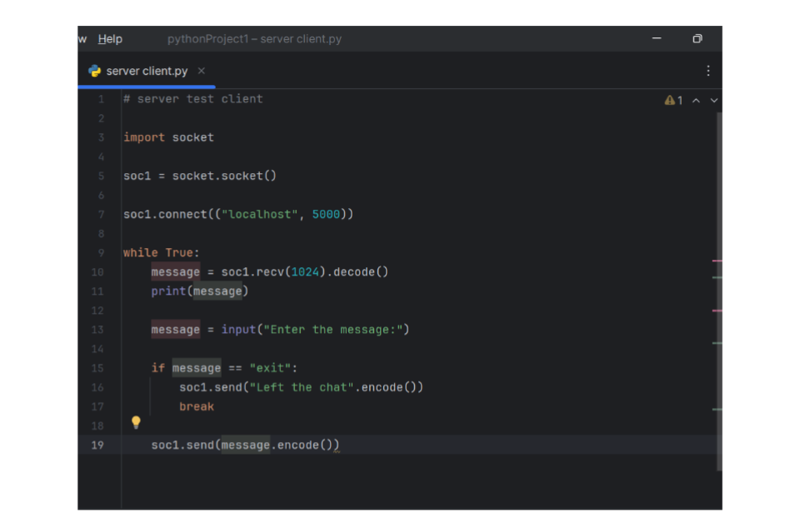Restore down the PyCharm window
785x532 pixels.
[697, 38]
